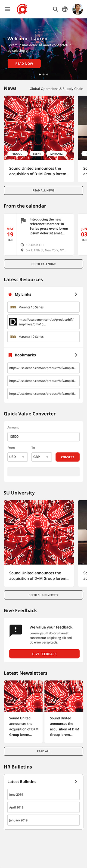Viewport: 87px width, 868px height.
Task: Open Lauren's profile avatar
Action: coord(78,9)
